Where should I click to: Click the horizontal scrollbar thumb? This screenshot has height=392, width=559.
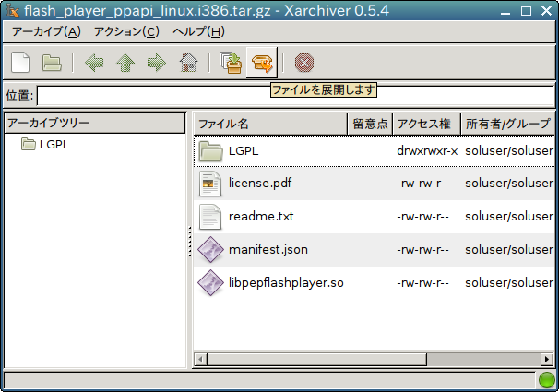pos(317,359)
